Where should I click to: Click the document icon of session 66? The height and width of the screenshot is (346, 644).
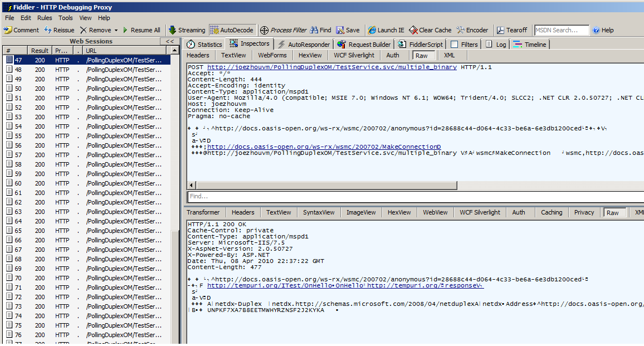[x=9, y=240]
